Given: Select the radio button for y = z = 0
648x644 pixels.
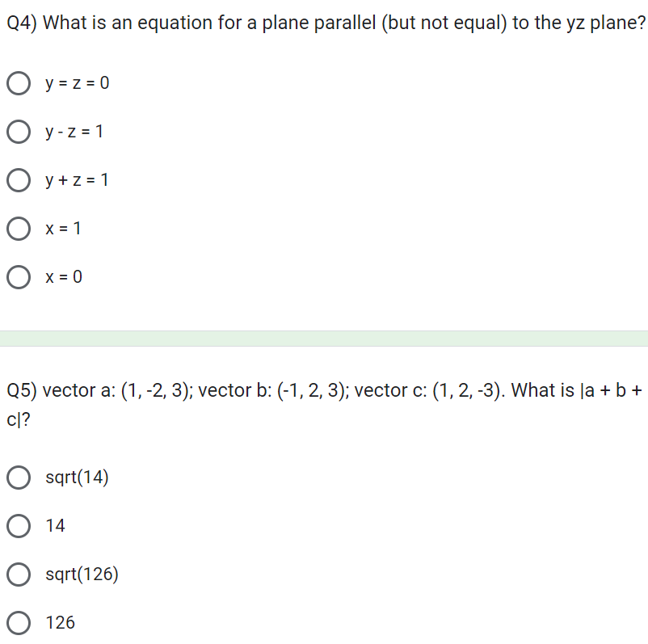Looking at the screenshot, I should click(x=18, y=82).
